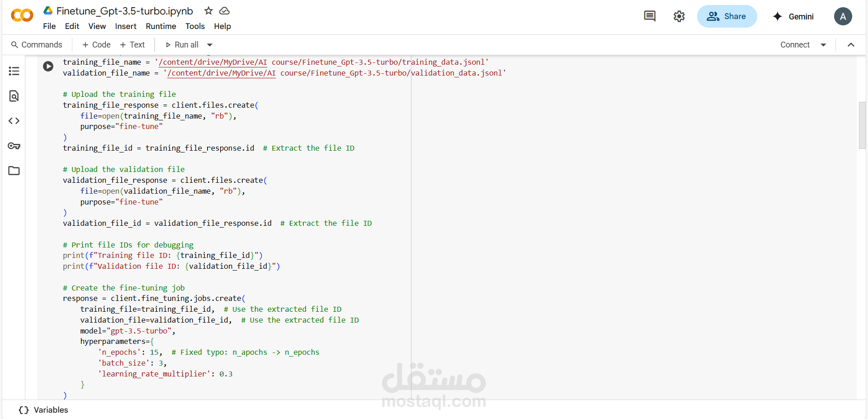Click the print Training file ID line
Viewport: 868px width, 419px height.
163,256
